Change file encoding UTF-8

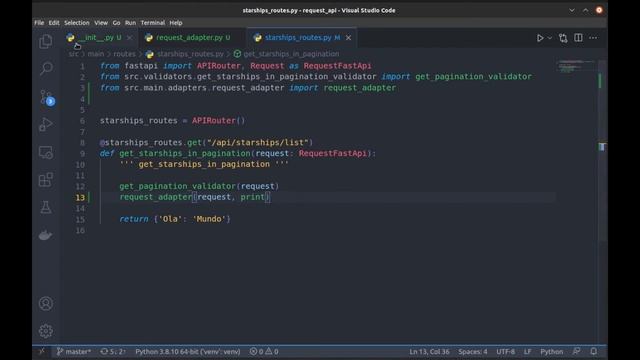[x=505, y=351]
